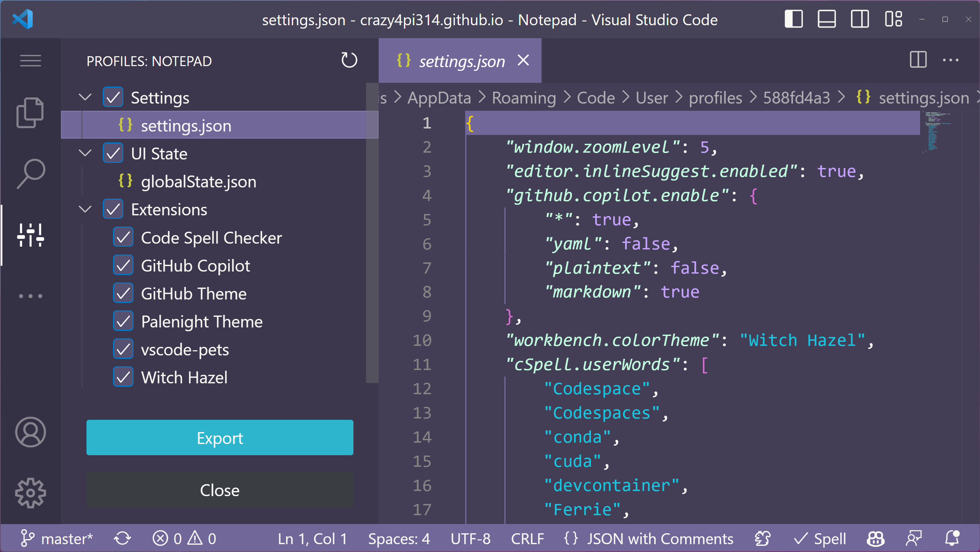Refresh the Profiles view

point(349,60)
